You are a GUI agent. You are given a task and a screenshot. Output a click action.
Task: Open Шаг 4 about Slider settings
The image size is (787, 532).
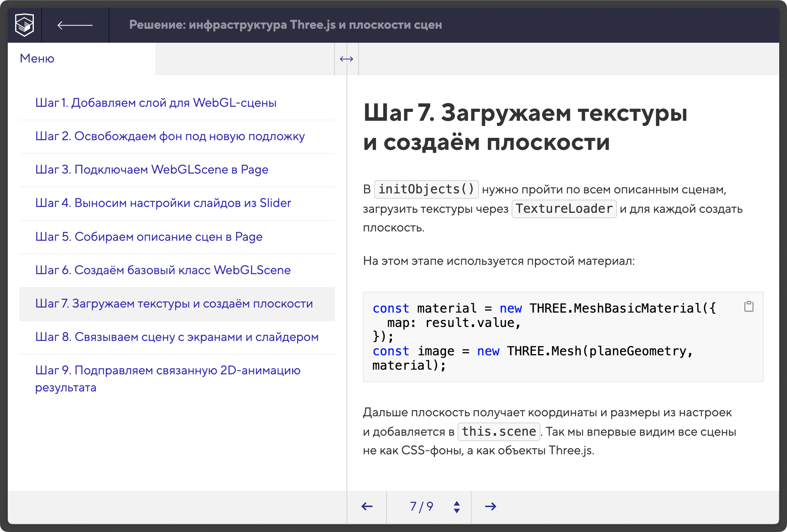coord(163,203)
